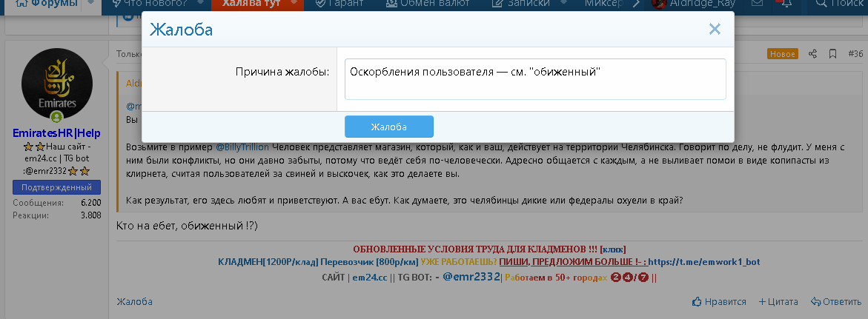Expand the Форумы dropdown arrow

pos(90,4)
